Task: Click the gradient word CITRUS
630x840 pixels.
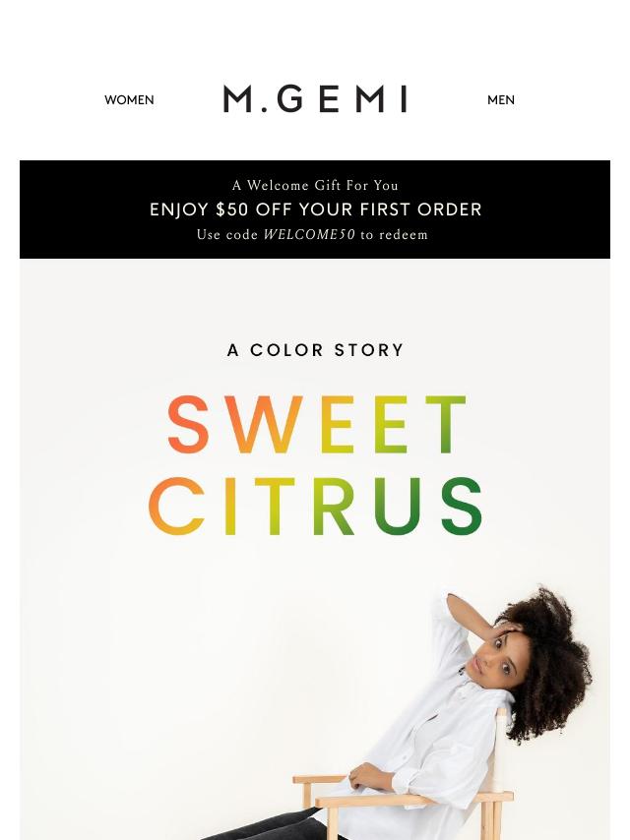Action: [x=315, y=507]
